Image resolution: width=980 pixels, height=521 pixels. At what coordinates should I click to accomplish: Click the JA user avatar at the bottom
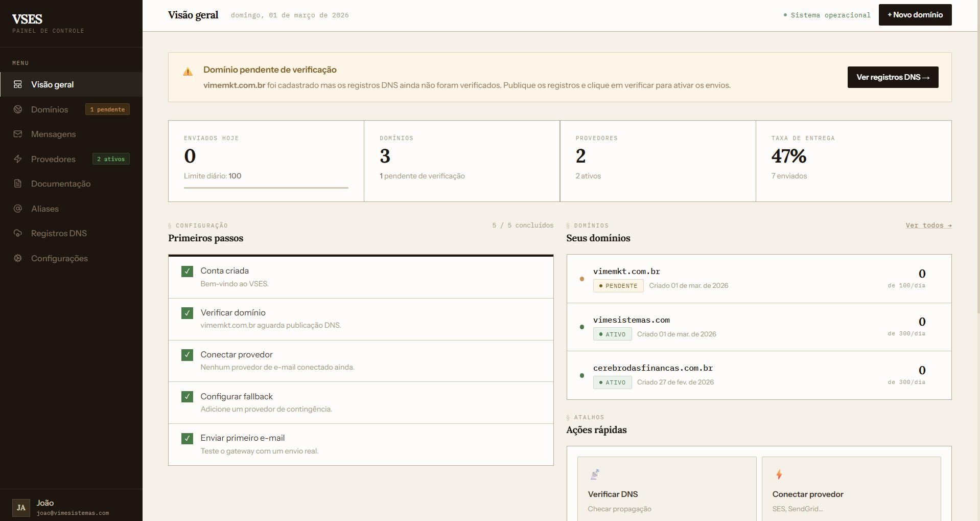pyautogui.click(x=21, y=508)
